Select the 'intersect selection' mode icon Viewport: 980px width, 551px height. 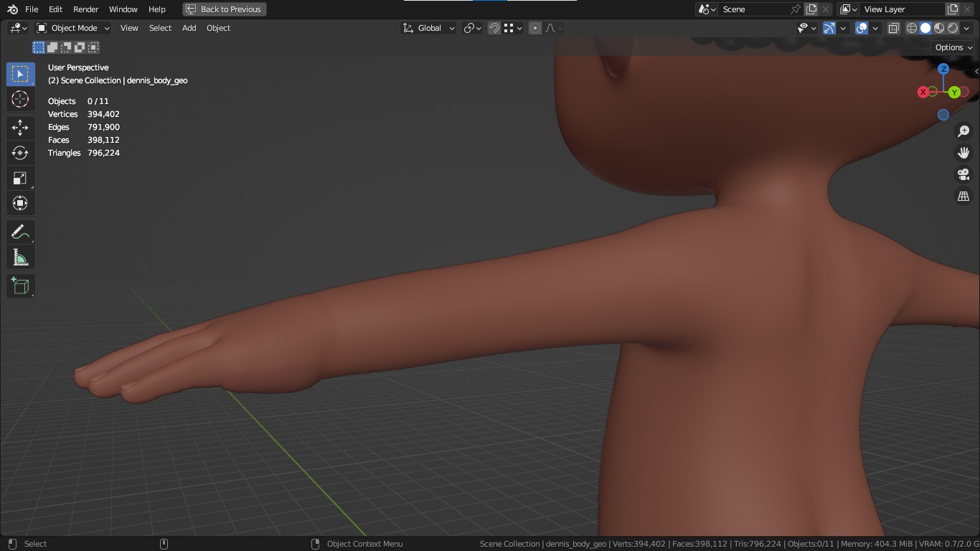pyautogui.click(x=93, y=47)
